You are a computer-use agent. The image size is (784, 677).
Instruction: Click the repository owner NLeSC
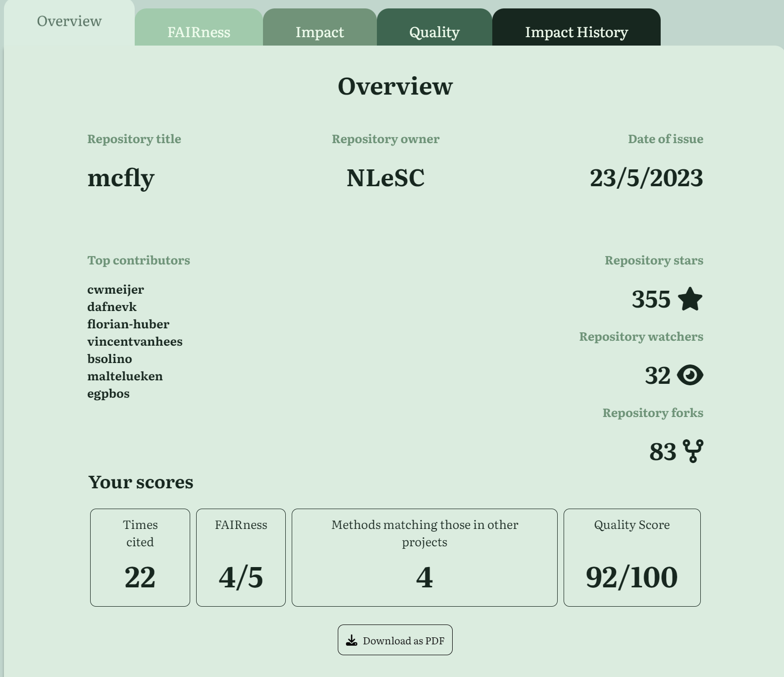tap(385, 178)
